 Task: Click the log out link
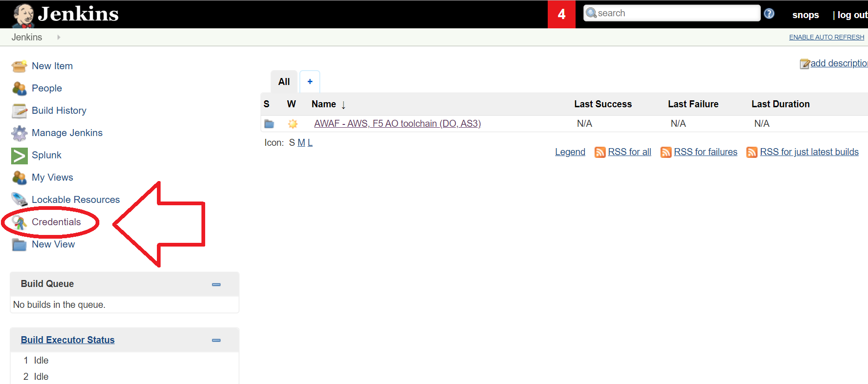tap(853, 15)
